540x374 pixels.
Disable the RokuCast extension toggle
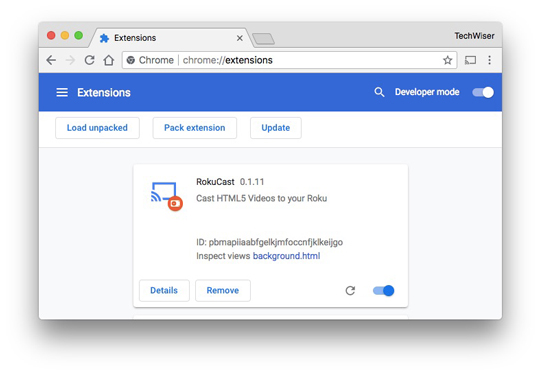[384, 291]
